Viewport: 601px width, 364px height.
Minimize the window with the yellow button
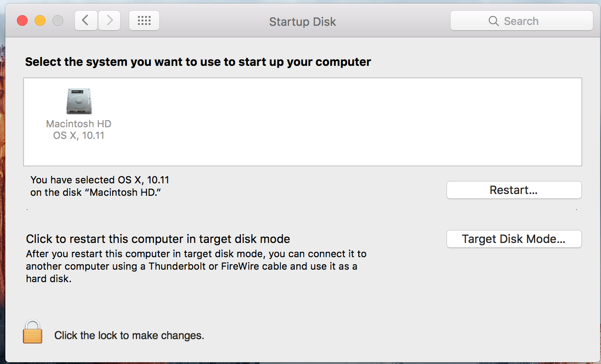40,20
